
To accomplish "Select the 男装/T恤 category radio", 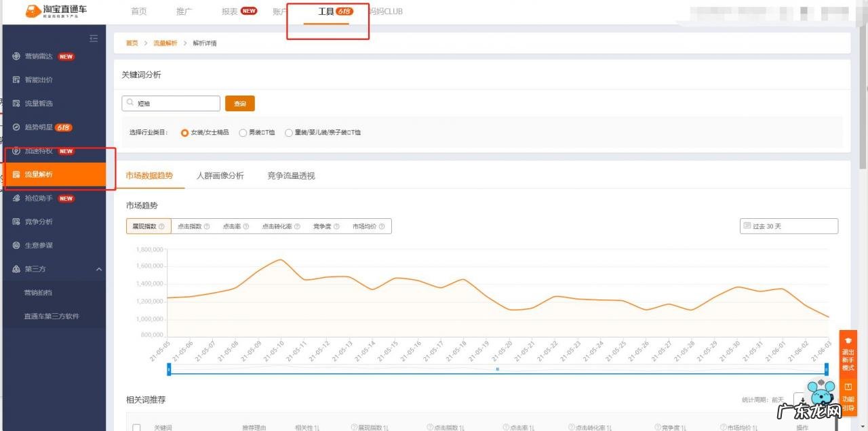I will [243, 133].
